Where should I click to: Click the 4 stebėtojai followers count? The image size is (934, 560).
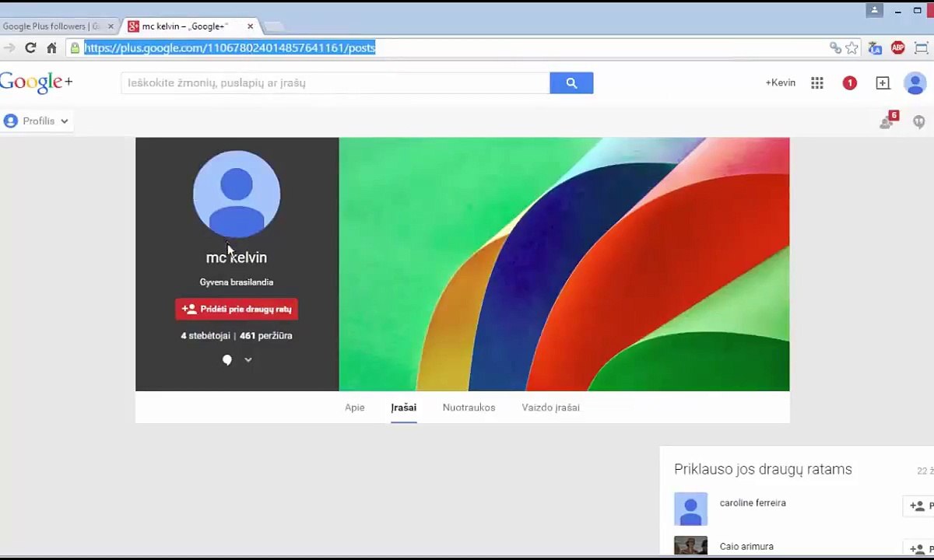click(205, 336)
